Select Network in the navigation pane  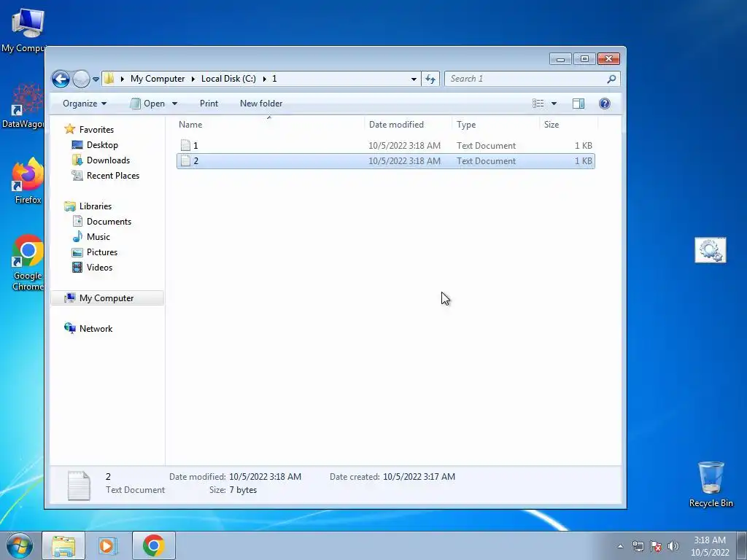(96, 329)
